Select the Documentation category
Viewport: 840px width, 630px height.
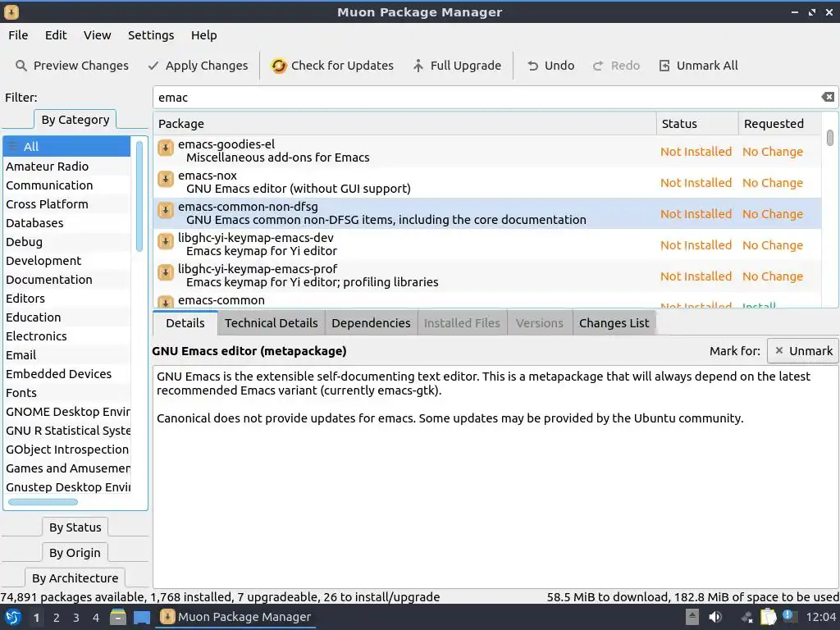pos(67,280)
